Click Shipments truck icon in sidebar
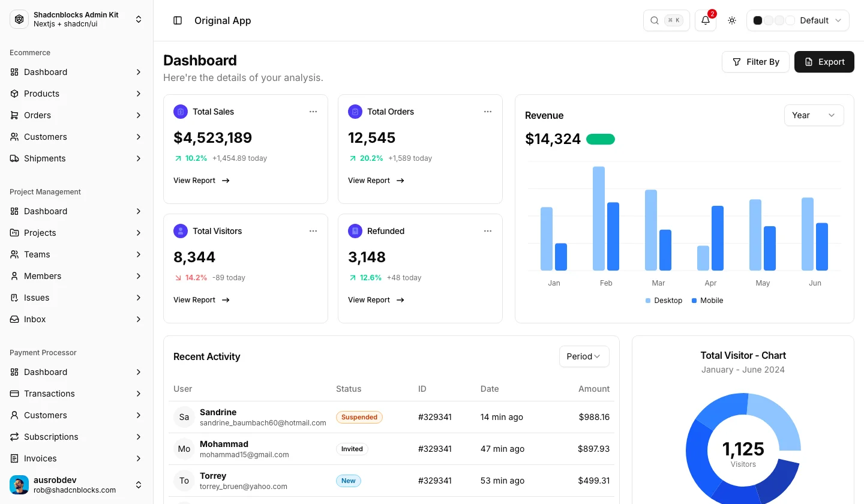Screen dimensions: 864x504 point(14,158)
